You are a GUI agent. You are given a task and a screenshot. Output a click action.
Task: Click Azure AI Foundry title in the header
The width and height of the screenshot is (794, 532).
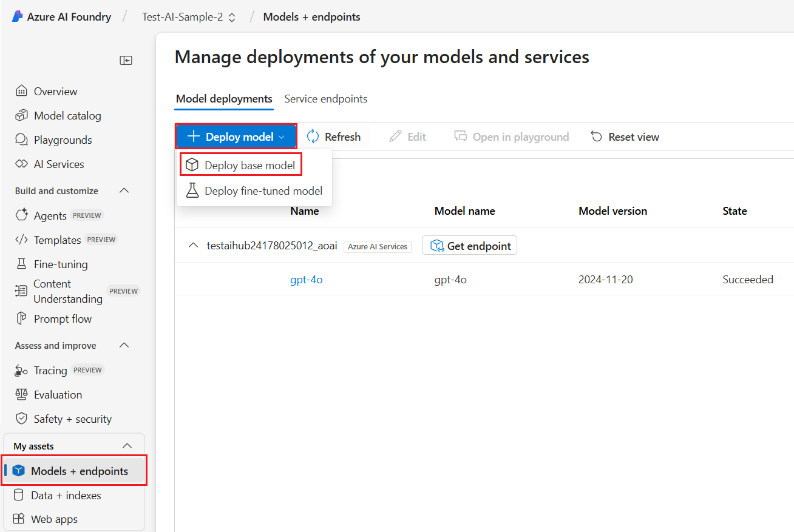(x=69, y=17)
